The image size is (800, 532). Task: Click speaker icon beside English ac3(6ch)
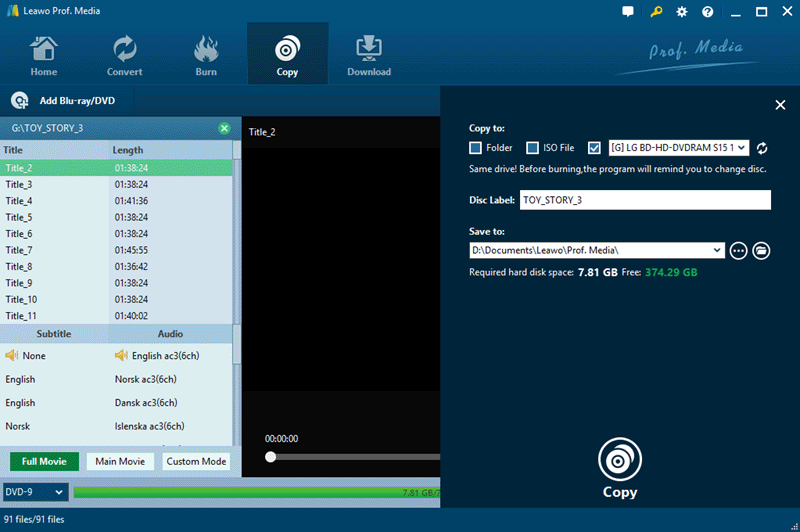click(x=121, y=355)
